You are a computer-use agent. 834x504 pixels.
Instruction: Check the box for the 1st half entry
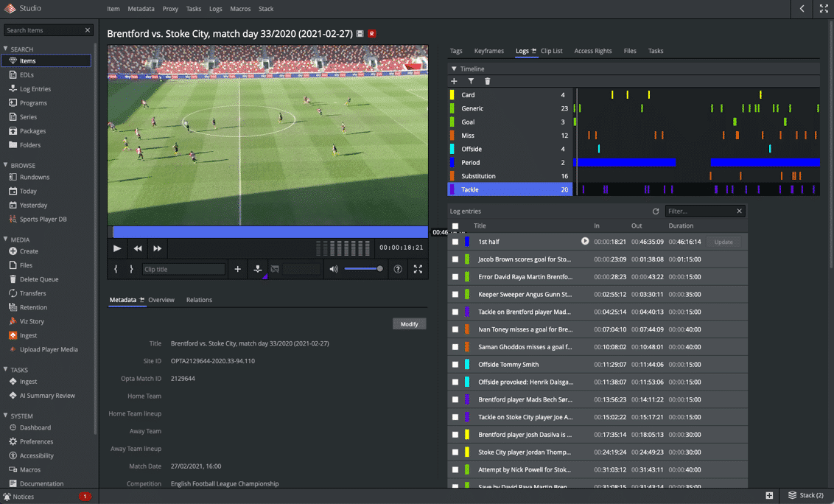[455, 242]
